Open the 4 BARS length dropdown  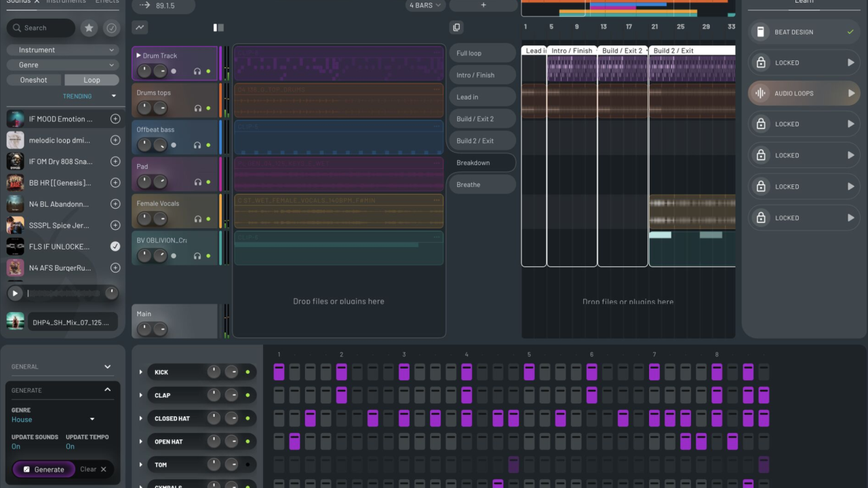[425, 5]
